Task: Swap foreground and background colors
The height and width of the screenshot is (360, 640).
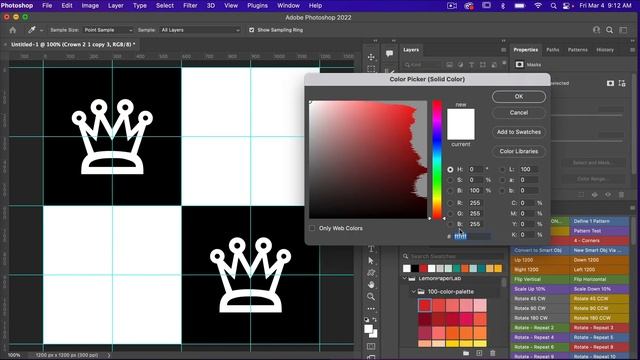Action: [x=375, y=320]
